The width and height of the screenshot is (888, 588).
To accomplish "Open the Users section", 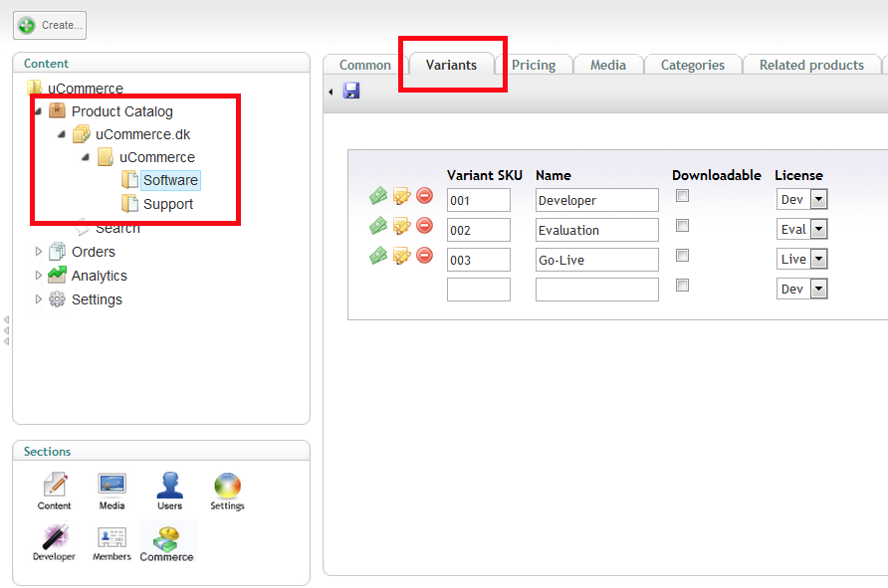I will pyautogui.click(x=169, y=491).
